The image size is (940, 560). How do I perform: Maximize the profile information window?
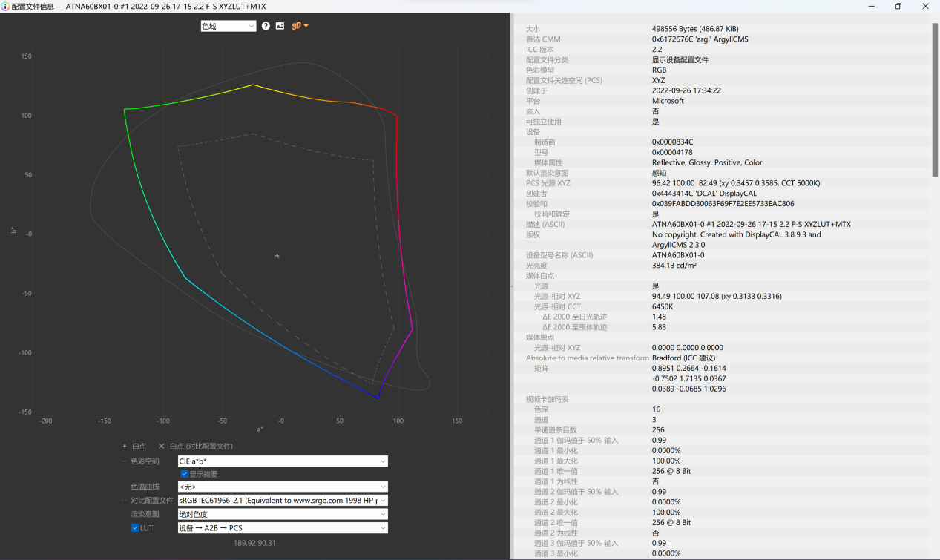(x=898, y=6)
